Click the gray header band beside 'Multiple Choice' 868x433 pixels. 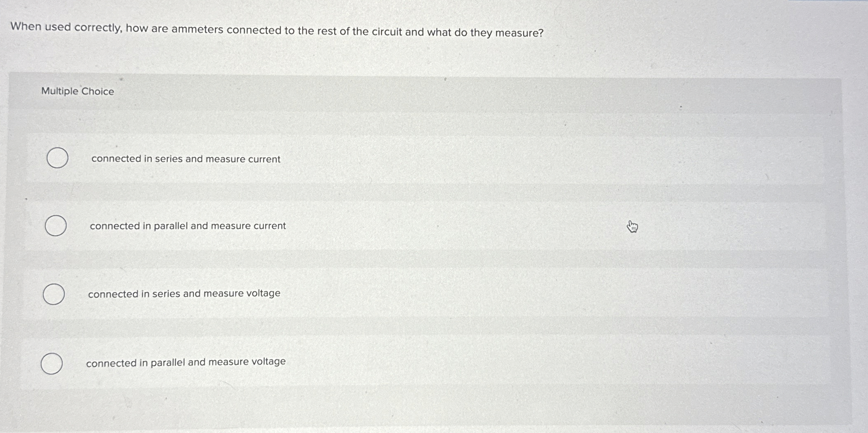[x=452, y=93]
